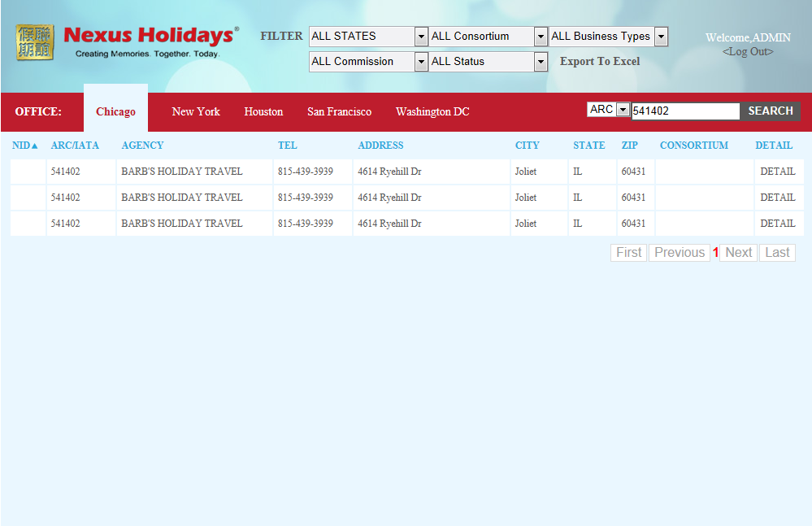The width and height of the screenshot is (812, 526).
Task: Go to the Last page
Action: [x=777, y=253]
